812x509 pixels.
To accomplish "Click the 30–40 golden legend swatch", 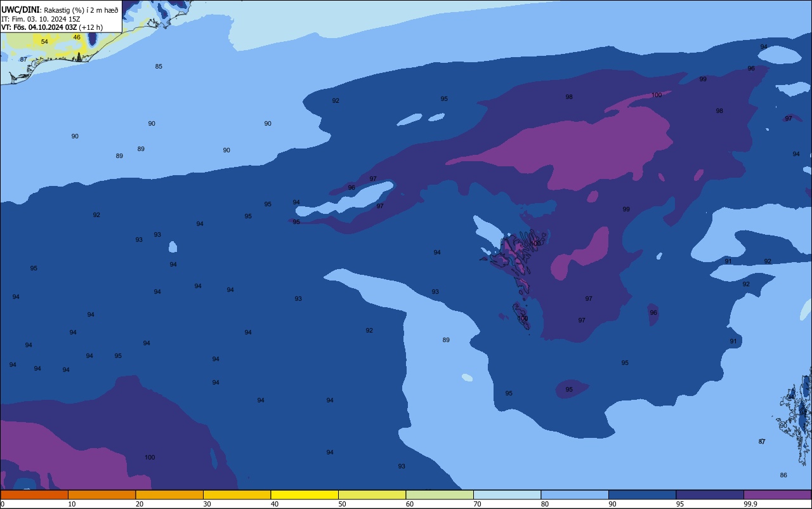I will tap(237, 494).
